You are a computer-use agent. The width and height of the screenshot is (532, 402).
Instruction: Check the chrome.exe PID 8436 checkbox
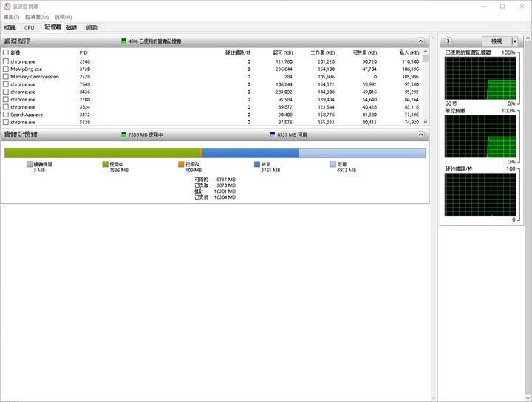(6, 92)
